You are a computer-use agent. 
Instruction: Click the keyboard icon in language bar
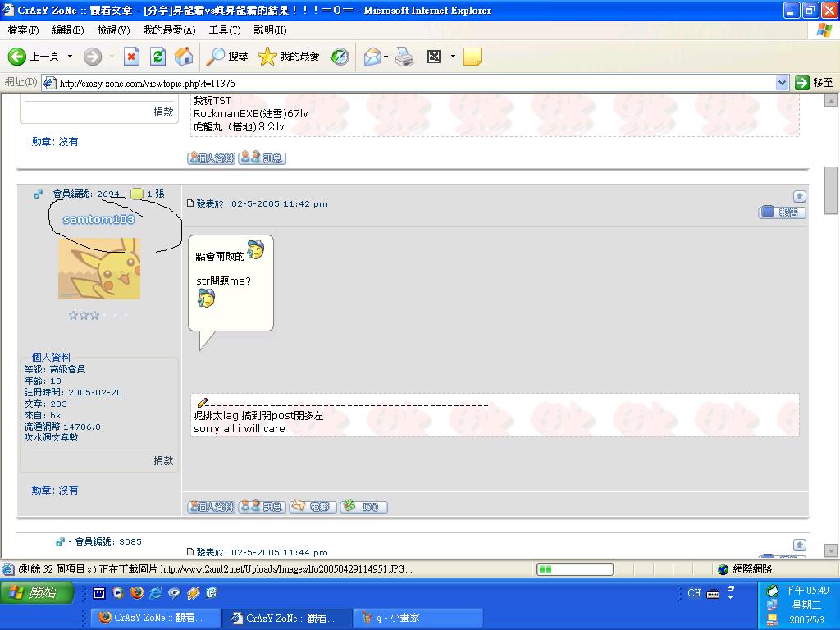(713, 593)
